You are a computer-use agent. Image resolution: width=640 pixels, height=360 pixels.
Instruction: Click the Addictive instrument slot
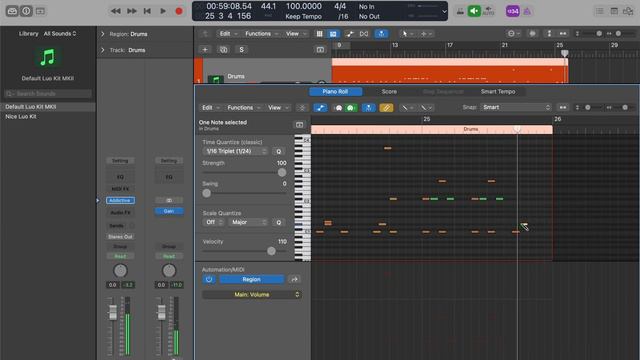click(120, 200)
